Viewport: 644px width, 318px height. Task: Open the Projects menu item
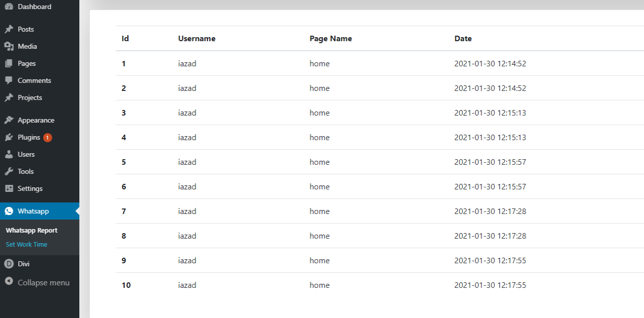click(x=30, y=97)
